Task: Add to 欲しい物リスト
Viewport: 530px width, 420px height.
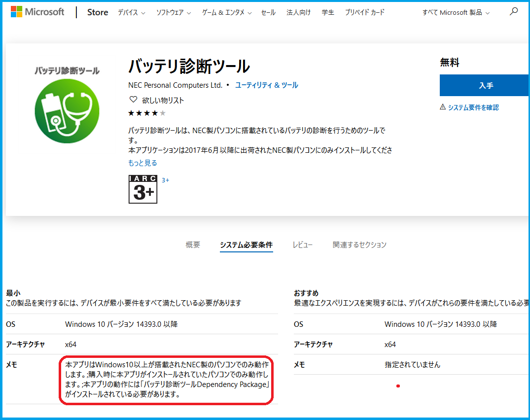Action: [x=163, y=101]
